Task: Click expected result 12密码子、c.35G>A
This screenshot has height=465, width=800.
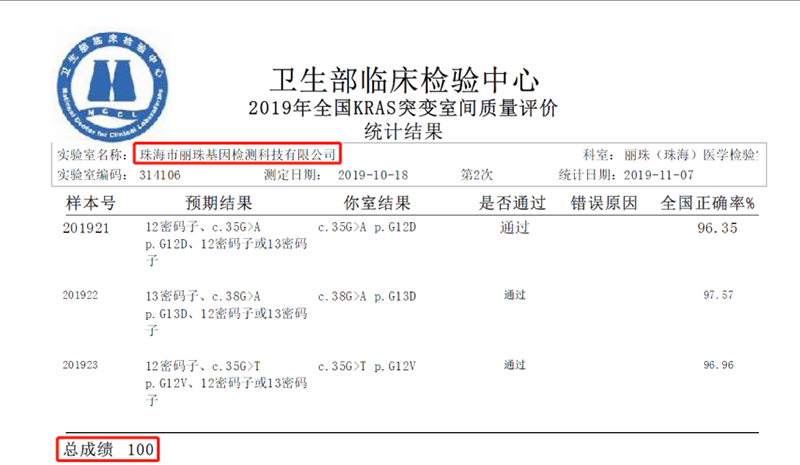Action: coord(203,227)
